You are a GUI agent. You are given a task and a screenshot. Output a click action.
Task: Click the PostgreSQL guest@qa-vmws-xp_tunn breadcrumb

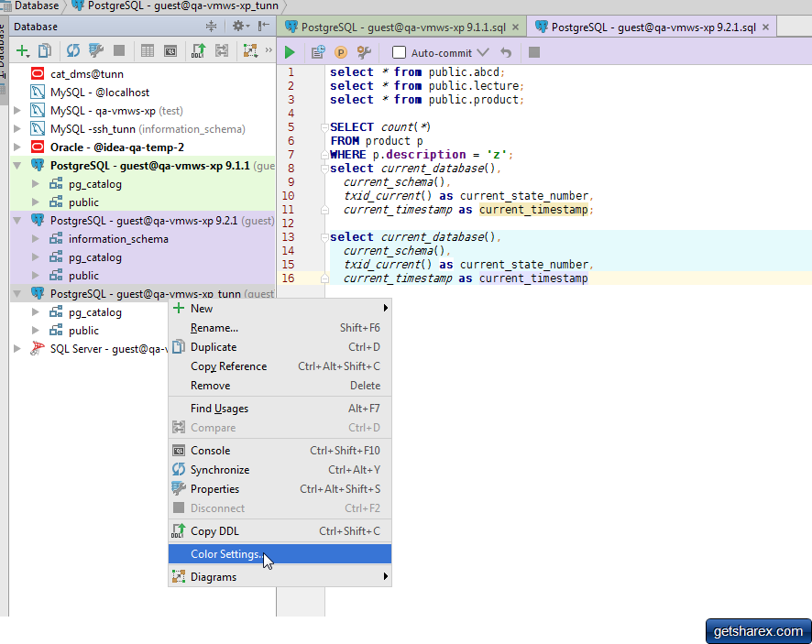(182, 5)
